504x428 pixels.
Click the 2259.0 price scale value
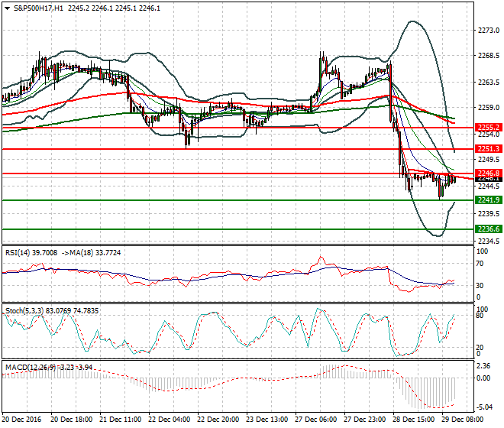489,108
